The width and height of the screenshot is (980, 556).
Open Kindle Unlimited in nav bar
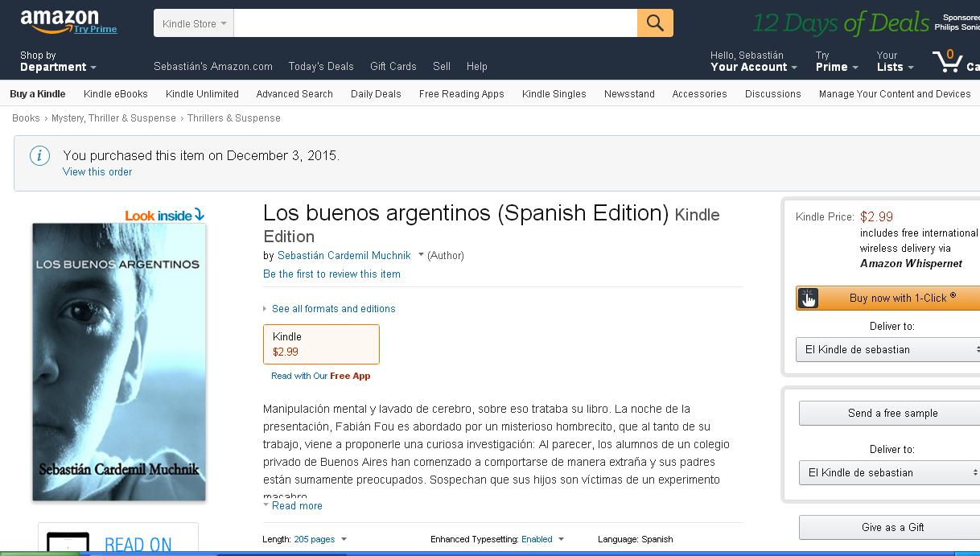(202, 93)
